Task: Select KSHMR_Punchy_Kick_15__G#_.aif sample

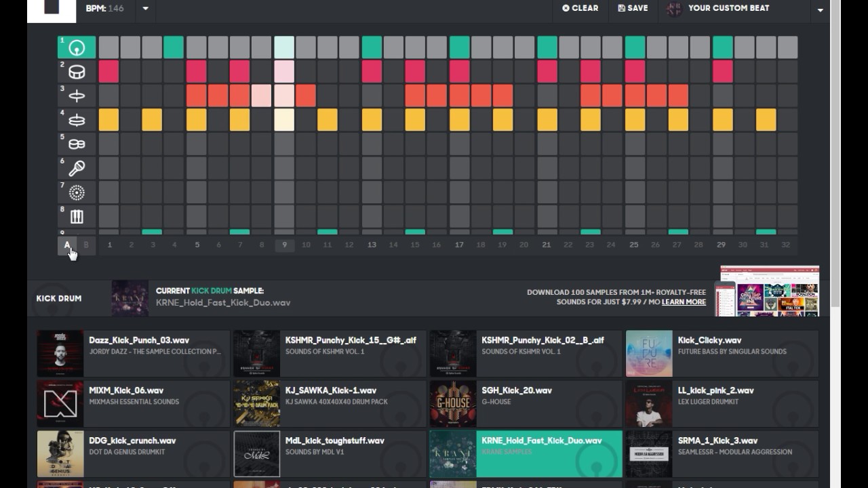Action: coord(330,353)
